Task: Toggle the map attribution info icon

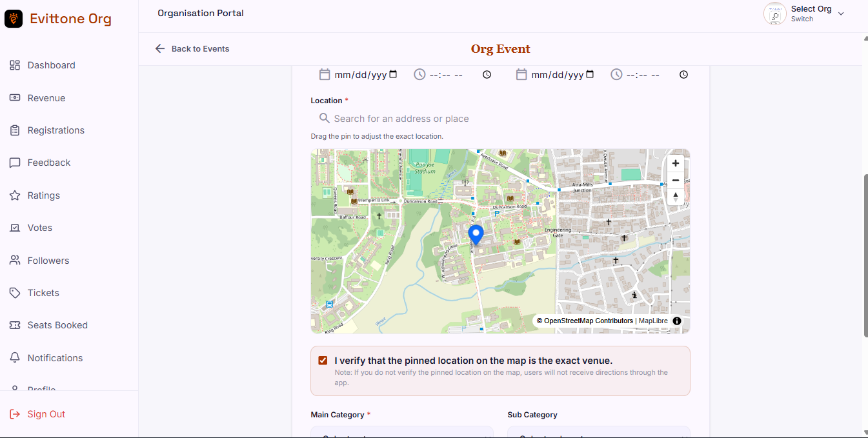Action: [677, 321]
